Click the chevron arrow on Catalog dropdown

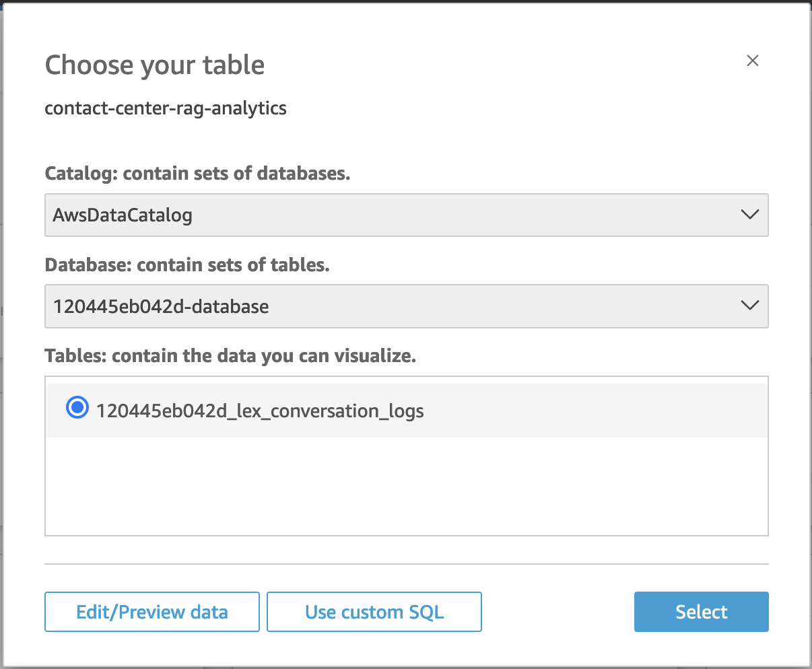point(749,215)
